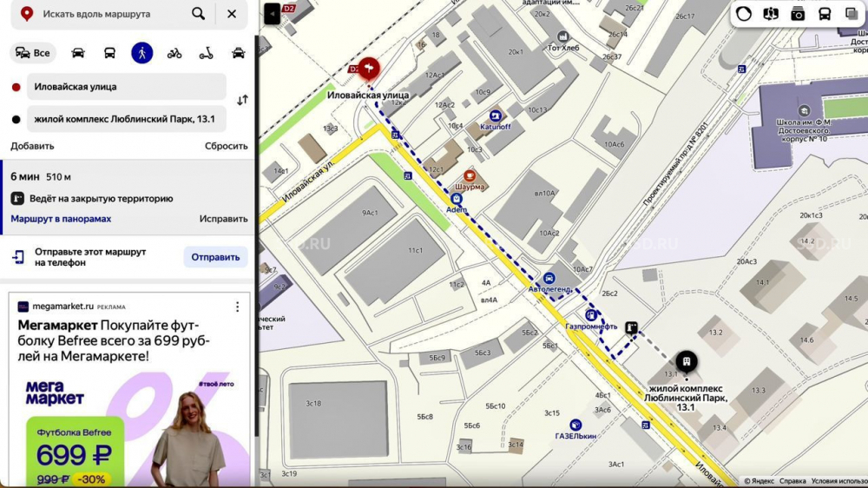Open the red map pin logo

coord(27,14)
